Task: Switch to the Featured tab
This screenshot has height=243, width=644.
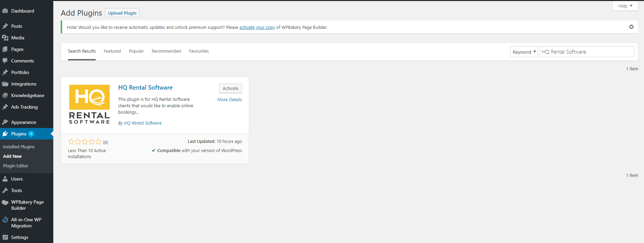Action: coord(112,51)
